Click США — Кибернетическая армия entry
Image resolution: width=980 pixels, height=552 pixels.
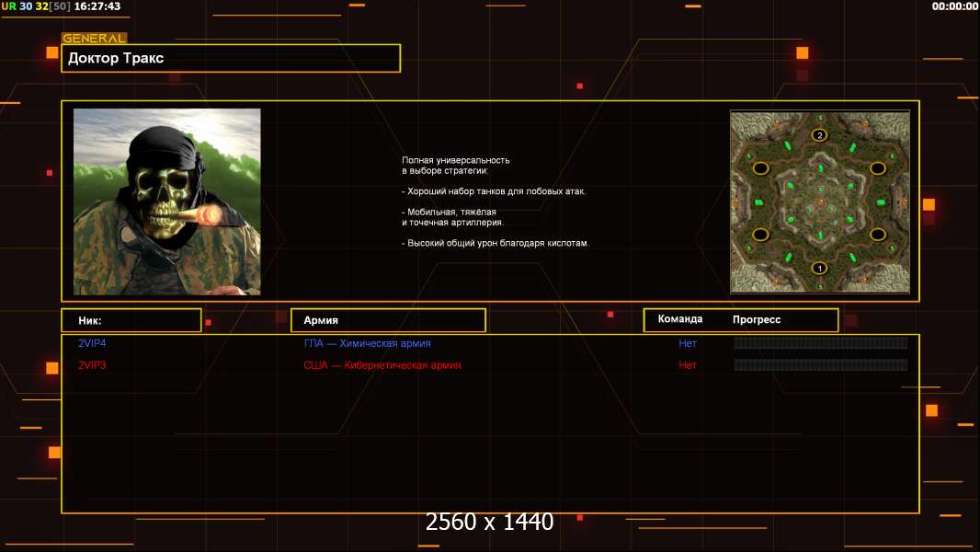point(382,365)
